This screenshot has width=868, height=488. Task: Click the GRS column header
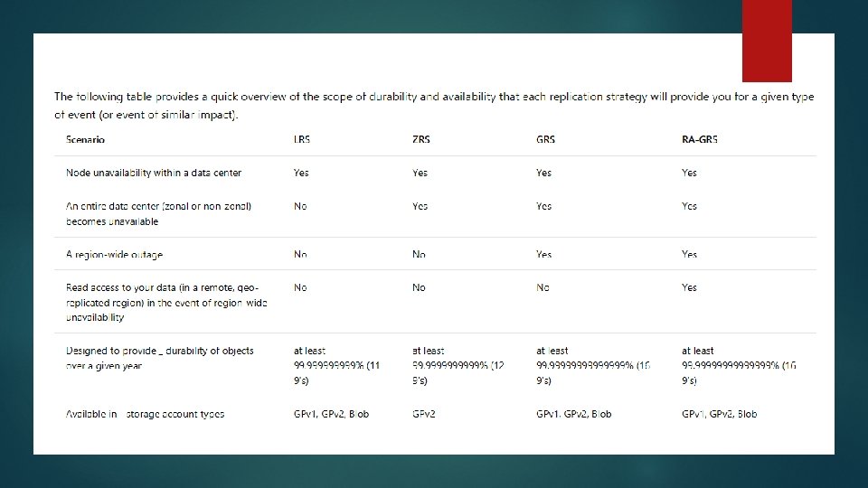pos(545,139)
